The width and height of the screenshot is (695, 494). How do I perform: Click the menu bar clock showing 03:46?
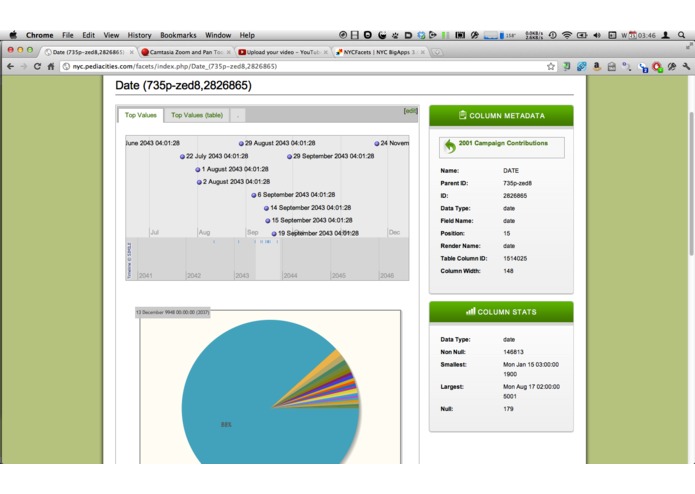coord(646,35)
